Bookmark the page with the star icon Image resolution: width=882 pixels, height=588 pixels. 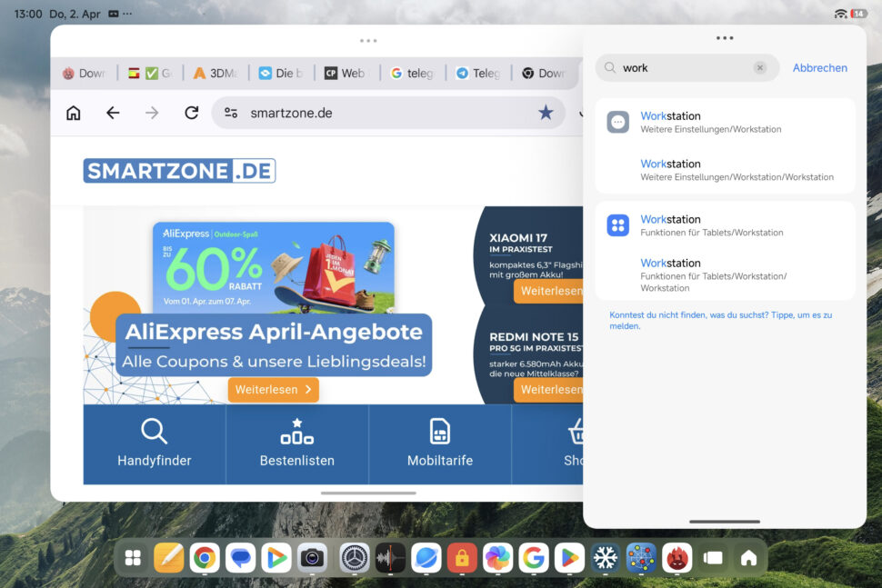coord(546,113)
